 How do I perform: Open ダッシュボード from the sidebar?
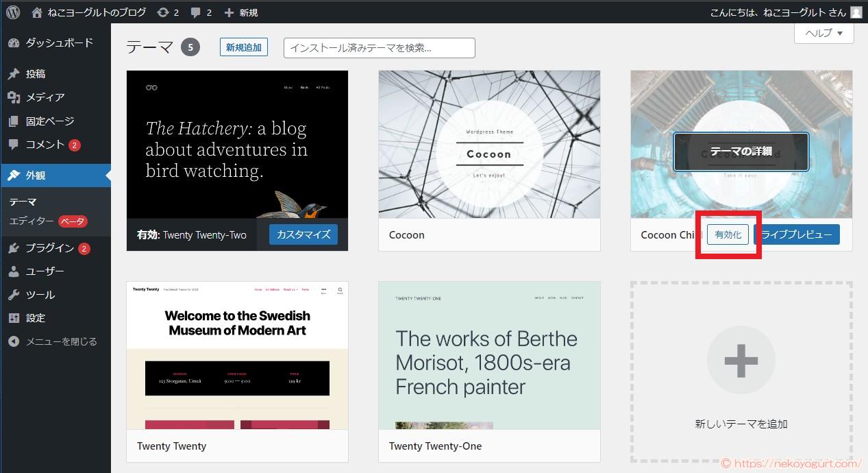[58, 43]
